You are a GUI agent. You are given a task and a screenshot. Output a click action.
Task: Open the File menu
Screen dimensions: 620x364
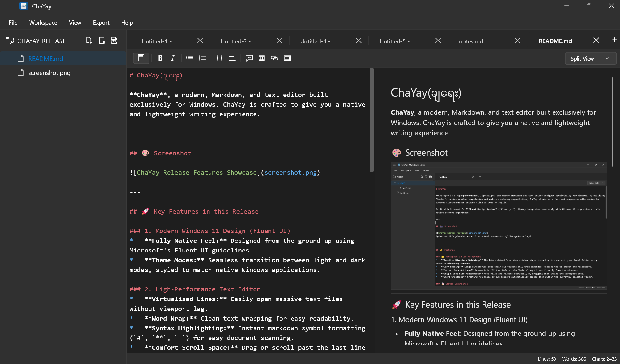pyautogui.click(x=13, y=22)
